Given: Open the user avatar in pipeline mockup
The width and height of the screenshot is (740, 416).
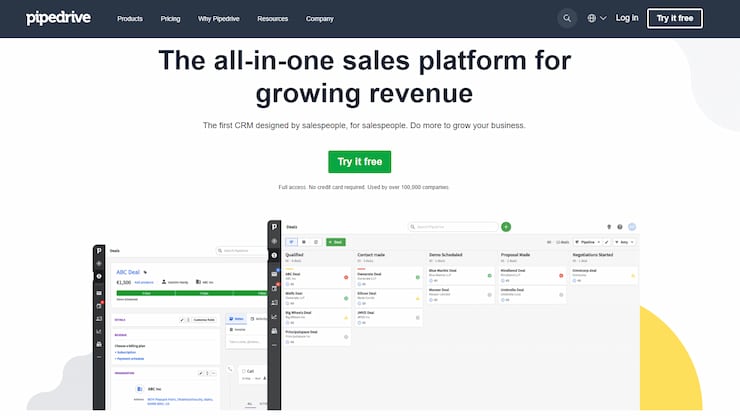Looking at the screenshot, I should 632,227.
